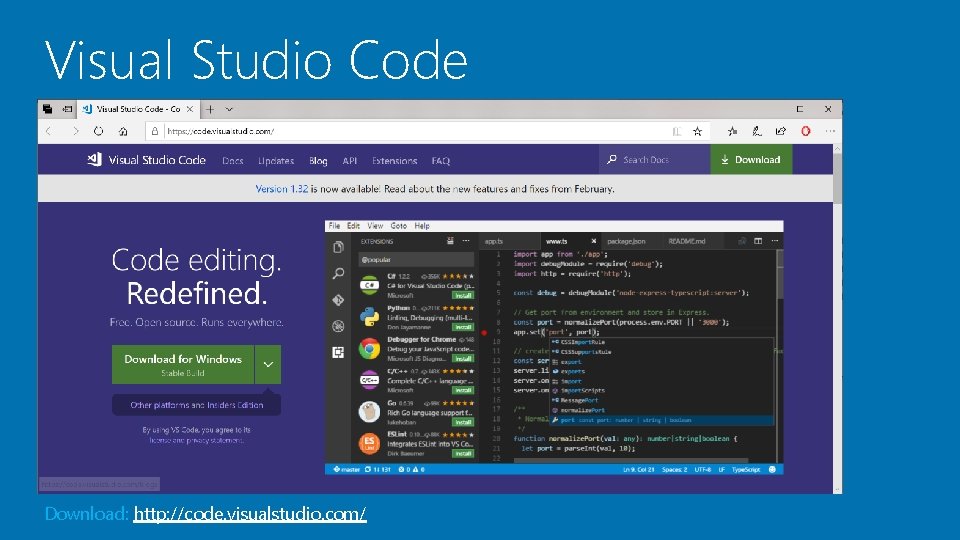The height and width of the screenshot is (540, 960).
Task: Select the README.md editor tab
Action: tap(687, 241)
